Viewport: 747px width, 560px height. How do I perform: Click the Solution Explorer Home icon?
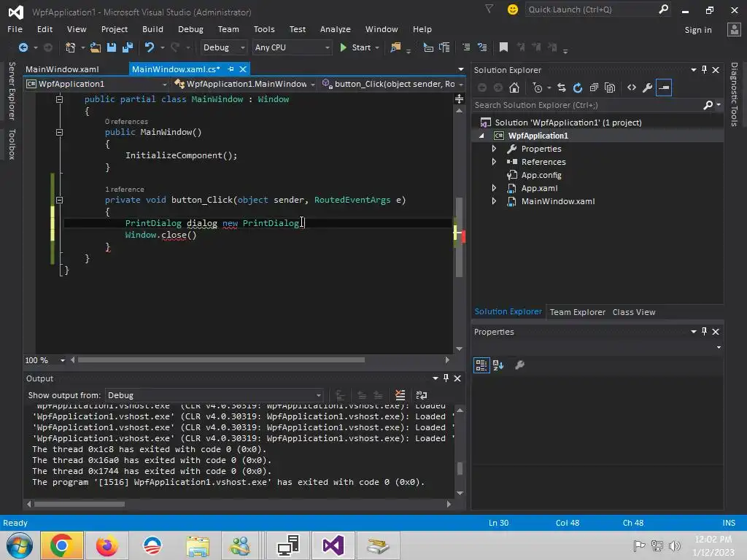(x=514, y=87)
